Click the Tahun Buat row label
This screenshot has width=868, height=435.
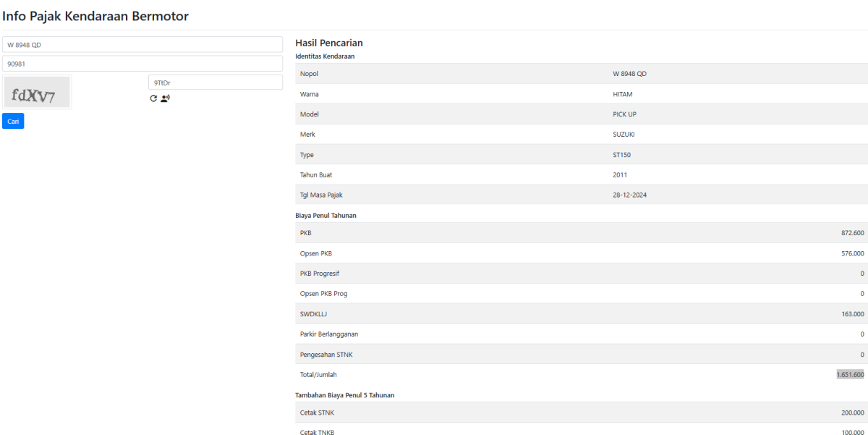click(316, 175)
